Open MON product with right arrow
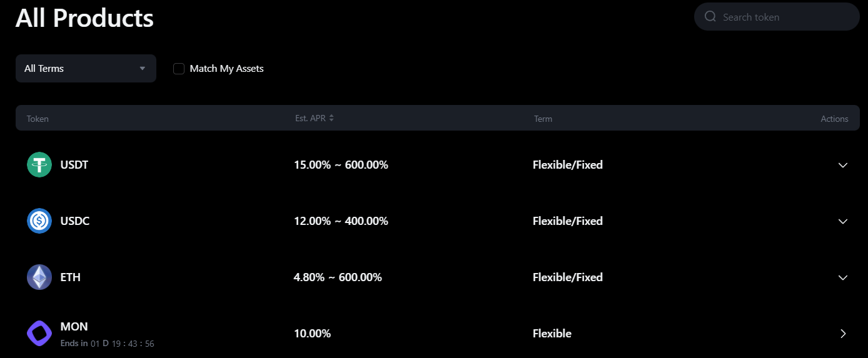Screen dimensions: 868x358 click(843, 334)
